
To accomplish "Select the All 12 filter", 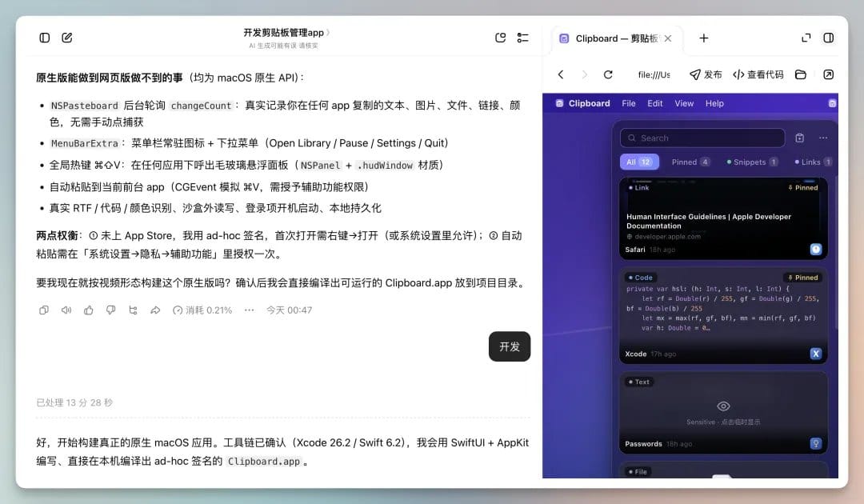I will (639, 162).
